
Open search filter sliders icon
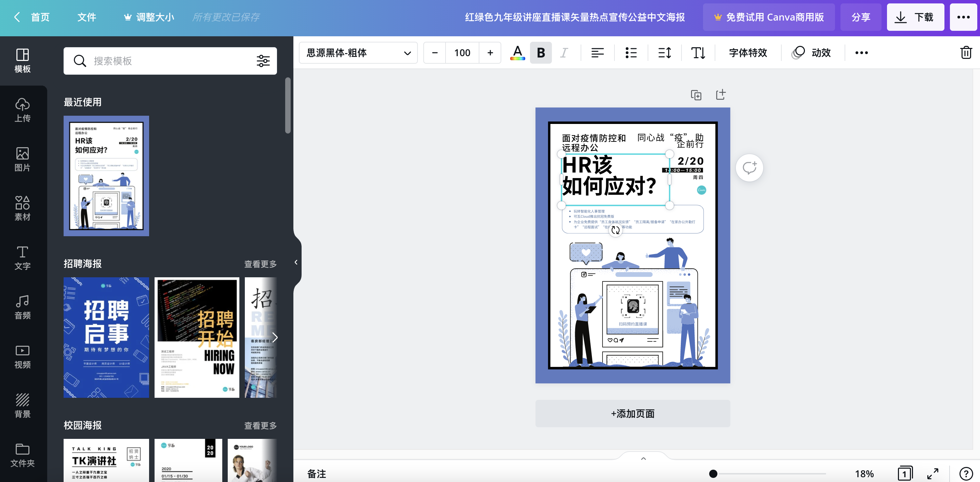tap(263, 61)
